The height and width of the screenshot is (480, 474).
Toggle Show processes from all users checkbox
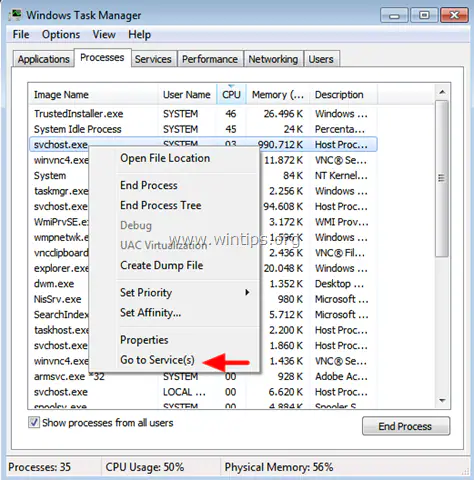pyautogui.click(x=34, y=422)
